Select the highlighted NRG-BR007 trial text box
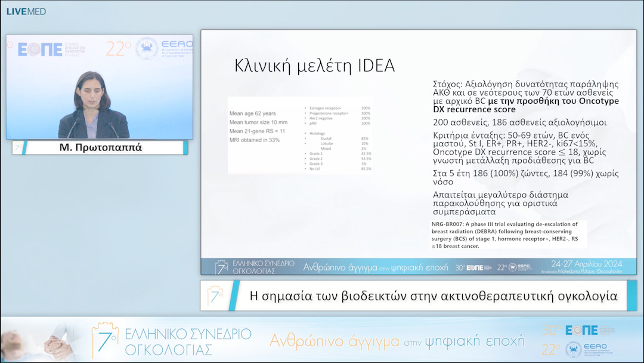644x363 pixels. click(x=509, y=233)
